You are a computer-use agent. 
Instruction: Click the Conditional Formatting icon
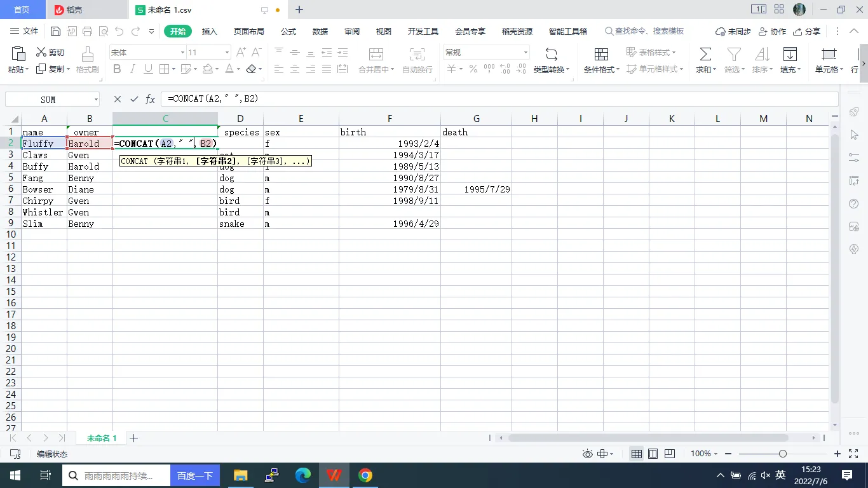point(601,54)
